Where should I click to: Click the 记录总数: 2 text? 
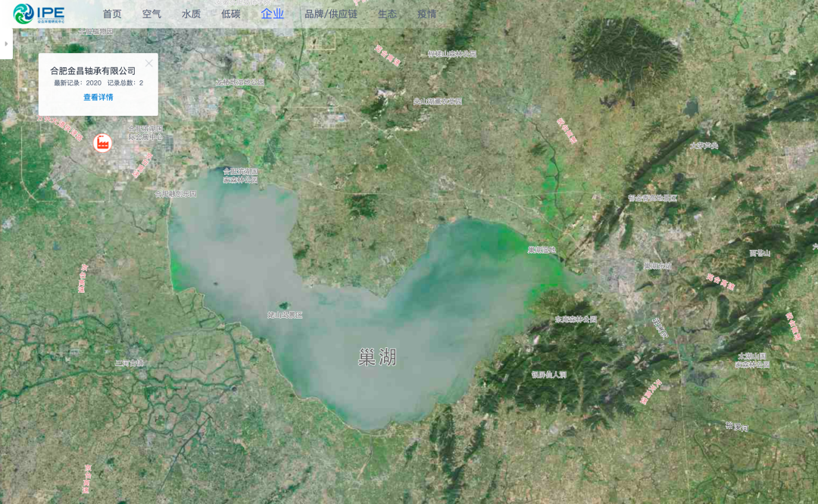click(x=125, y=83)
